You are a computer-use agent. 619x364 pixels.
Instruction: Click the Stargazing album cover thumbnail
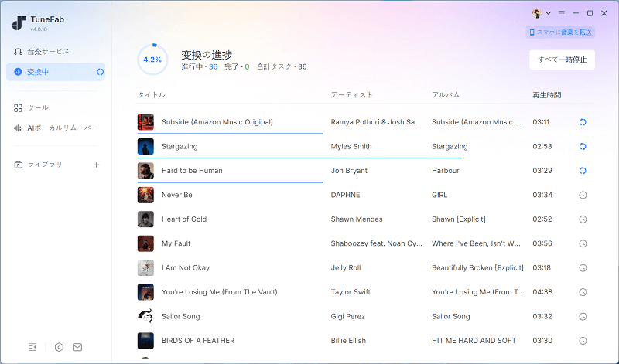click(x=145, y=146)
